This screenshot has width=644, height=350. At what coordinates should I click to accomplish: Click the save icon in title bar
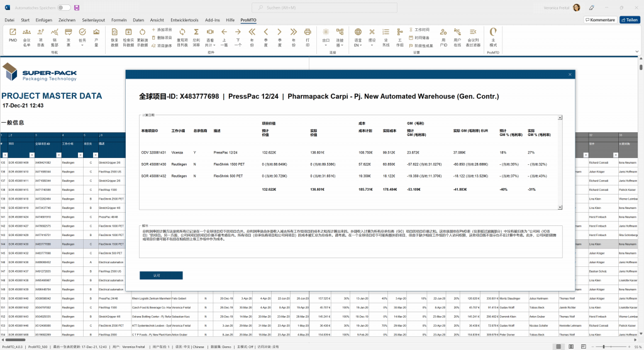77,8
